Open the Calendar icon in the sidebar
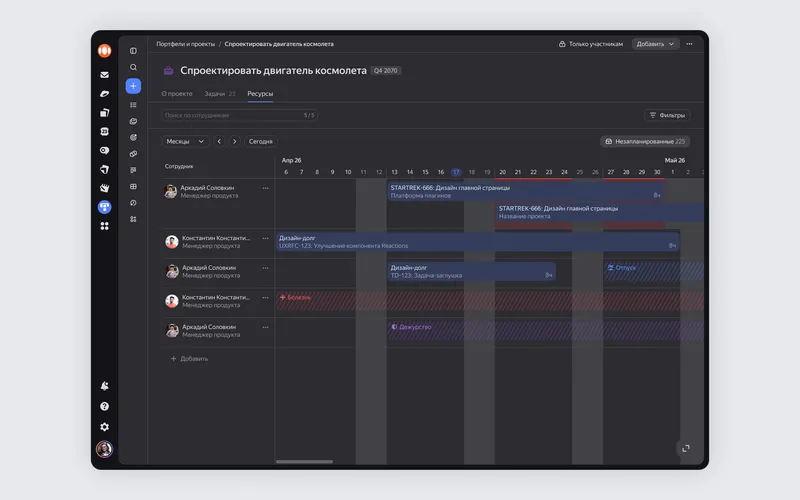 pos(105,132)
